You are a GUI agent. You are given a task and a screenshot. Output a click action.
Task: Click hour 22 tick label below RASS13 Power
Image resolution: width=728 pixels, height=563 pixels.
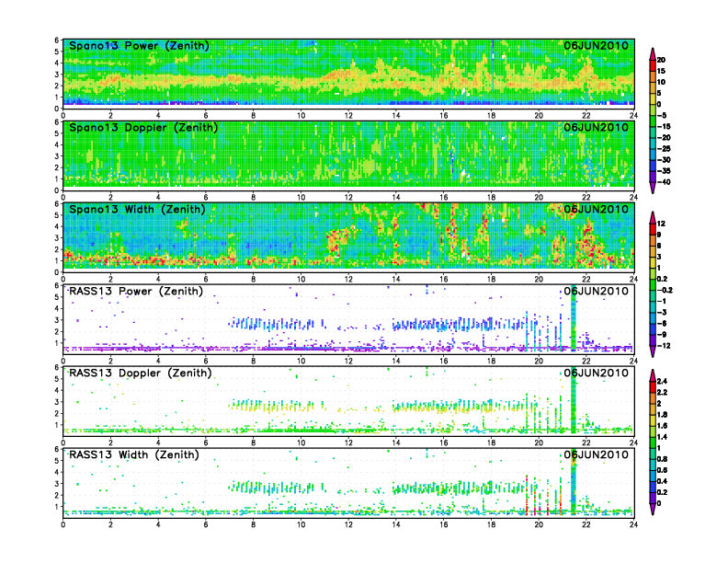pyautogui.click(x=586, y=361)
